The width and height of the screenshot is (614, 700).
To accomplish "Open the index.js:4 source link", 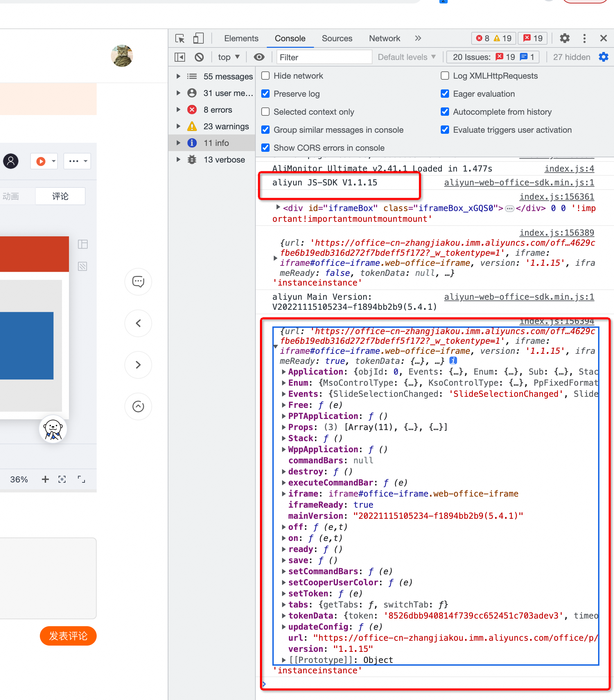I will (x=569, y=169).
